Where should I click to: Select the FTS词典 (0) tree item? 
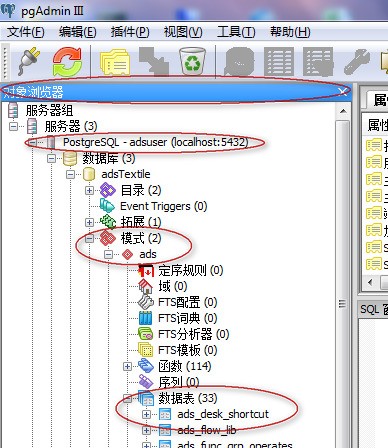(188, 318)
